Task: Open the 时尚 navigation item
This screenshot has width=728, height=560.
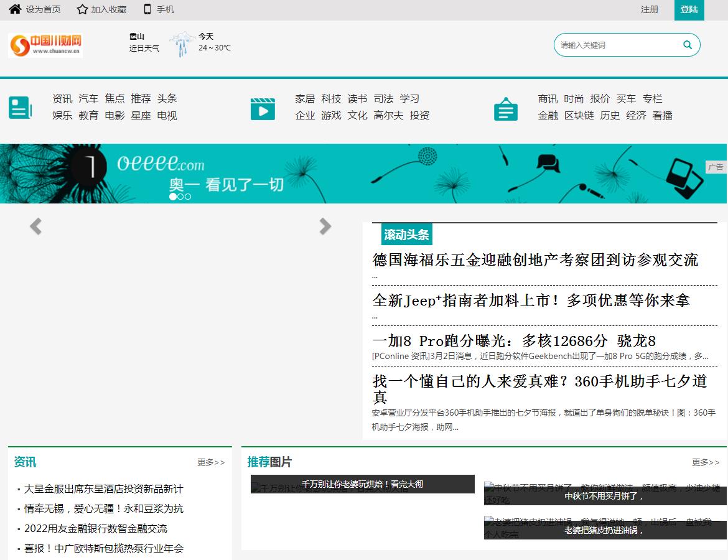Action: [574, 98]
